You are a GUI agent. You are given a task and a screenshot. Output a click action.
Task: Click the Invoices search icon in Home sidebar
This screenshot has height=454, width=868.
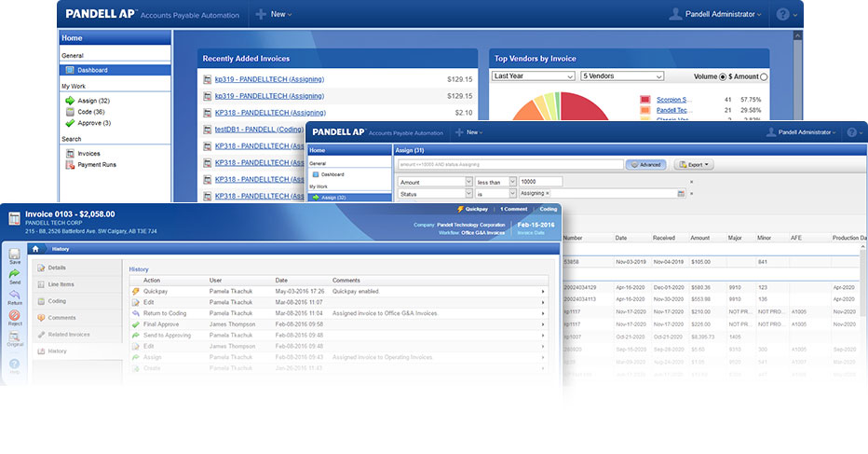(x=70, y=153)
